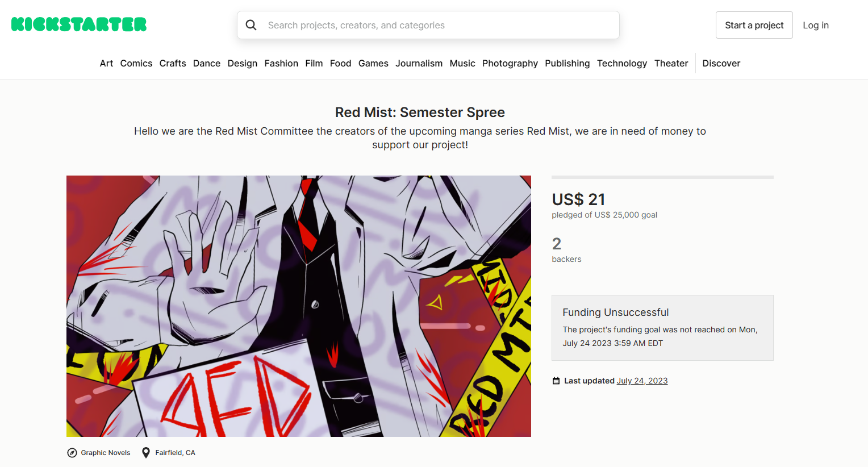Click the Graphic Novels category link
The height and width of the screenshot is (467, 868).
tap(106, 453)
